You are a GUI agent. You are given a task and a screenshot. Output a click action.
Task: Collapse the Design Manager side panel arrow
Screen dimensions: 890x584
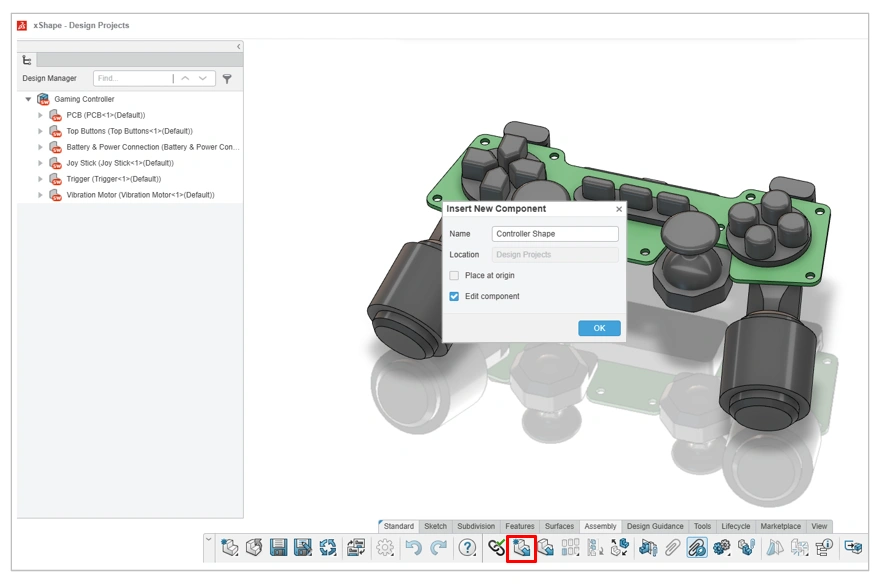coord(238,47)
